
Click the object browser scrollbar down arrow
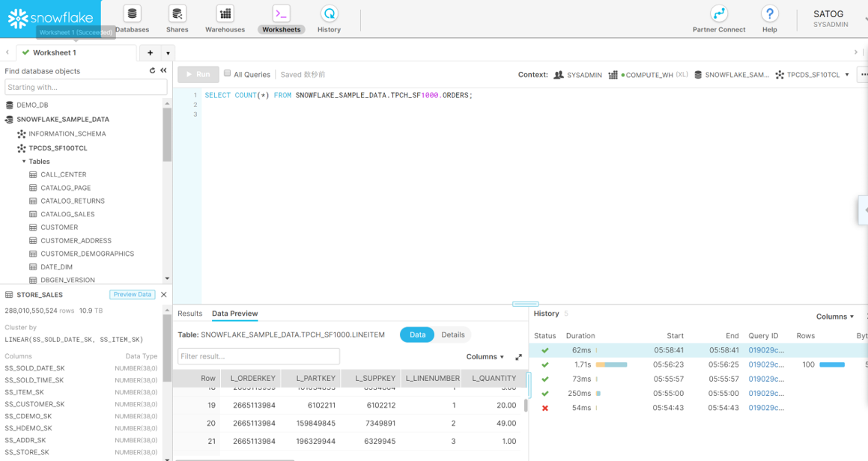[x=167, y=278]
